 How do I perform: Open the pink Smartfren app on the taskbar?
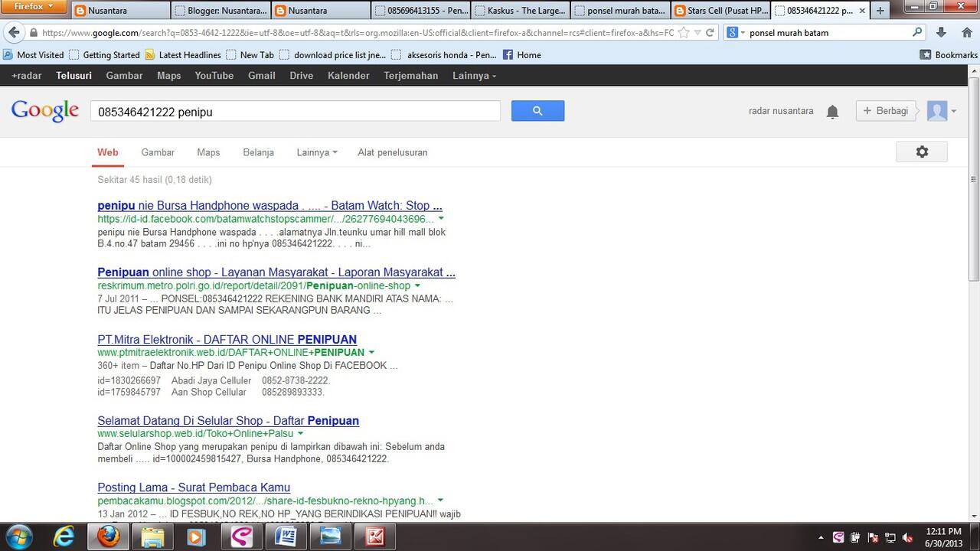[x=241, y=536]
